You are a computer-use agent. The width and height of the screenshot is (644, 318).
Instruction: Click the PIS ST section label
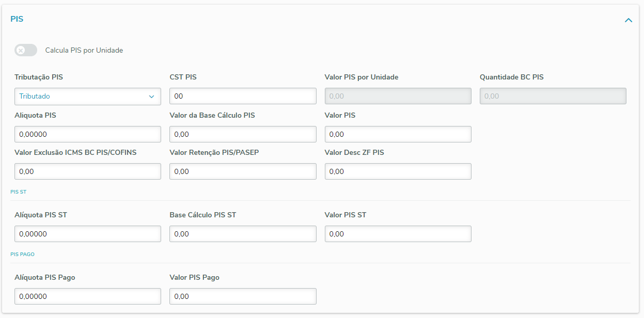[19, 192]
